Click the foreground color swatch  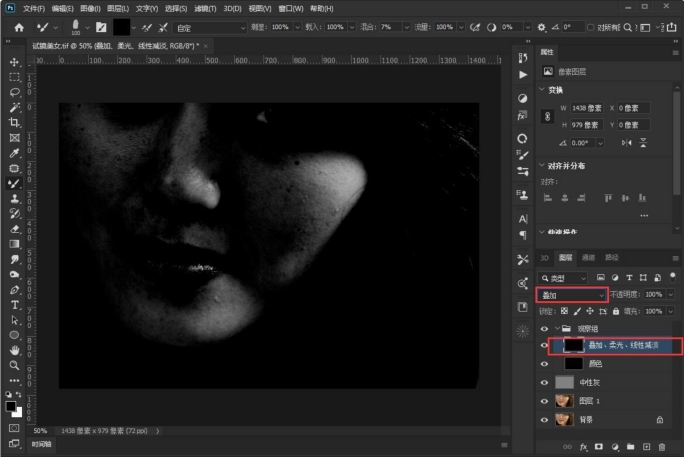10,406
